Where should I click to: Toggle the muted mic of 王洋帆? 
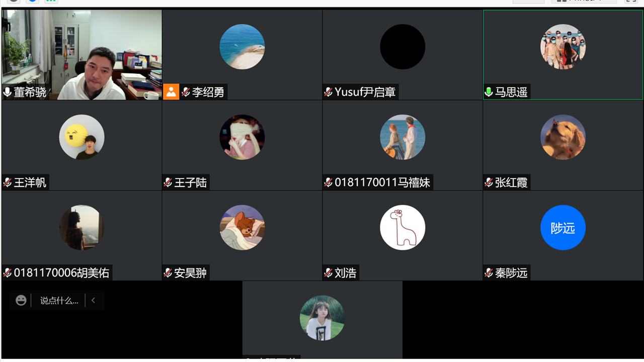point(8,183)
